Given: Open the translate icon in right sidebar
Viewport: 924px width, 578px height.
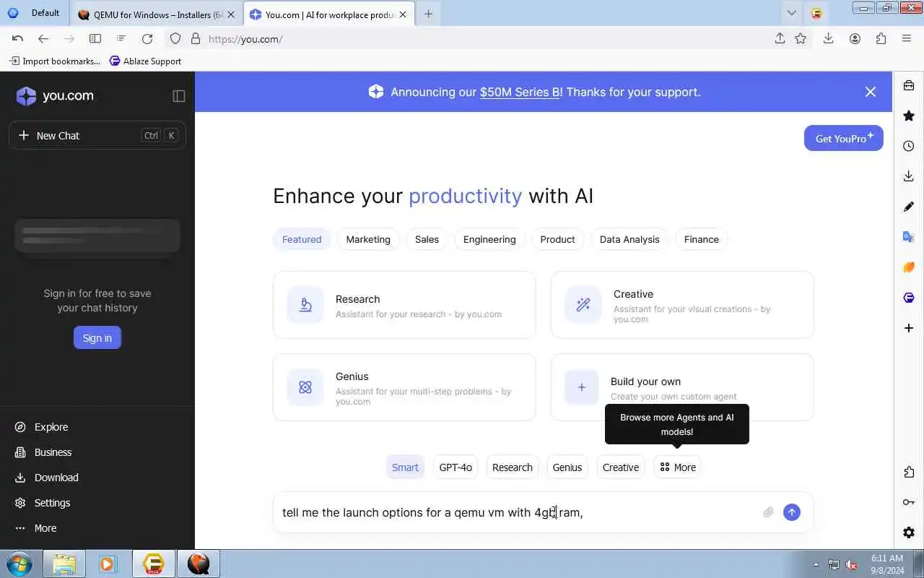Looking at the screenshot, I should [x=909, y=237].
